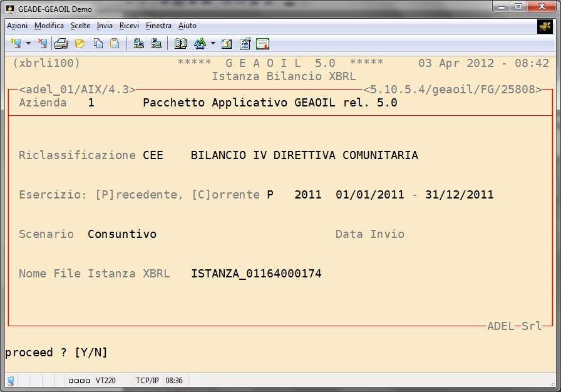
Task: Open the Azioni menu
Action: [17, 26]
